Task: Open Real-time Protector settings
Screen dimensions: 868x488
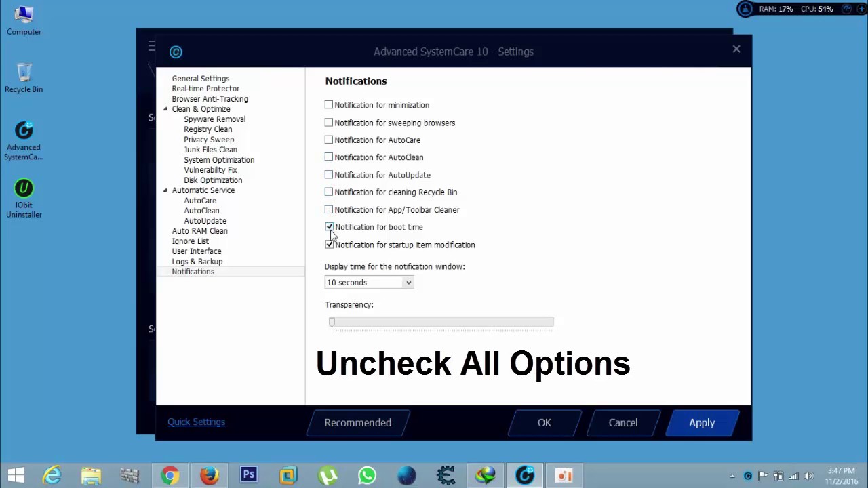Action: [205, 89]
